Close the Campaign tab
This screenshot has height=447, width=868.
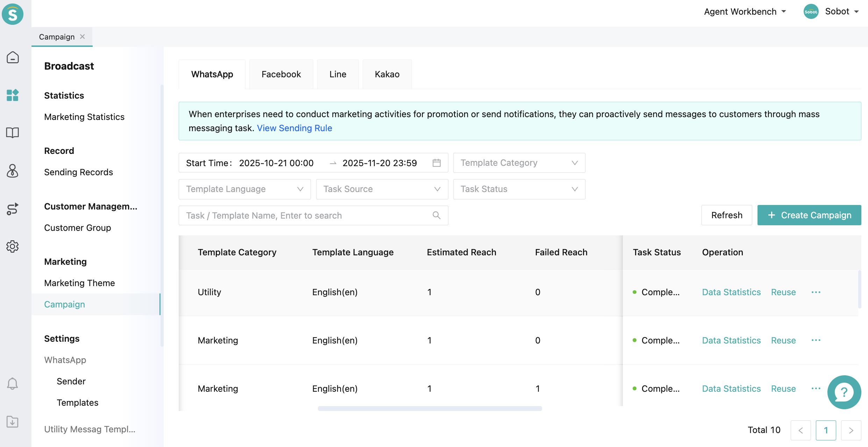83,37
